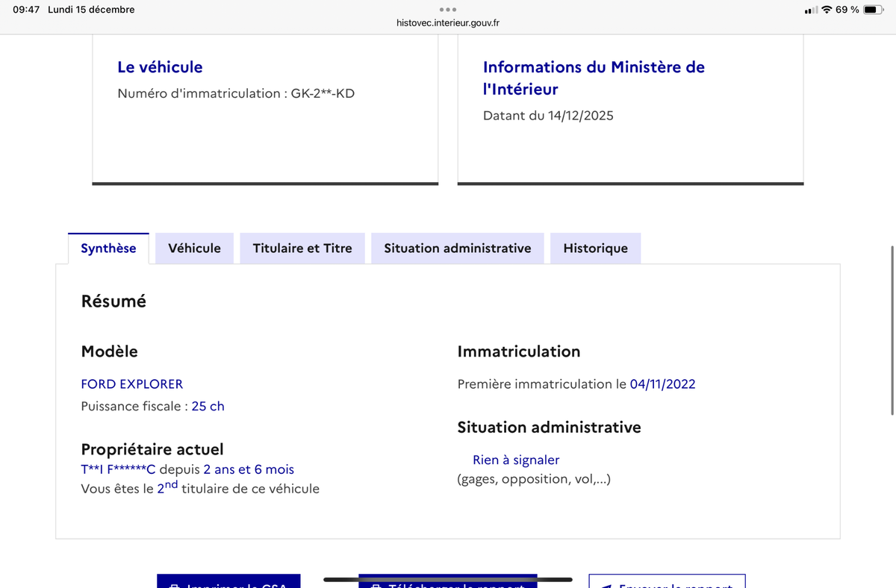This screenshot has width=896, height=588.
Task: Tap the iPad home indicator bar
Action: click(x=447, y=579)
